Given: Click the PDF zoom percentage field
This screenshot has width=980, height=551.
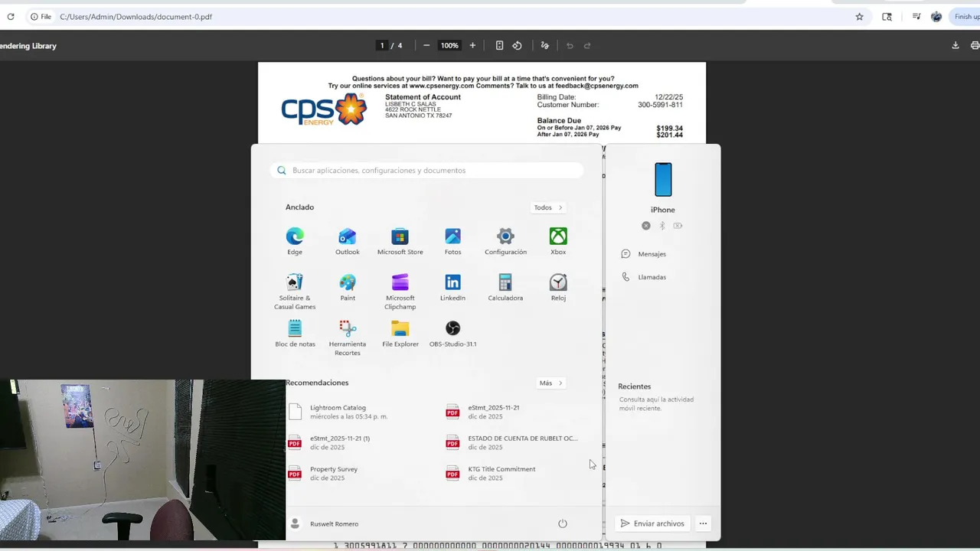Looking at the screenshot, I should [449, 45].
